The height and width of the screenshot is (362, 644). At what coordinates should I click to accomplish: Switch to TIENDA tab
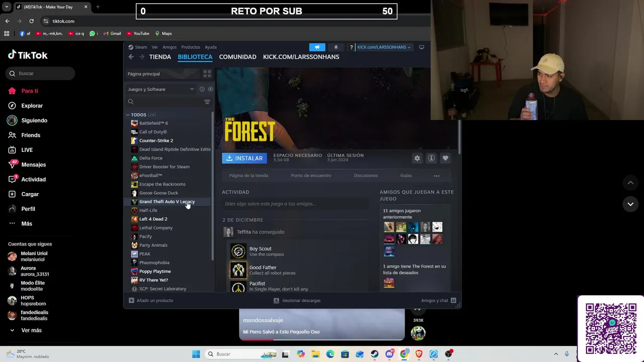click(x=160, y=57)
